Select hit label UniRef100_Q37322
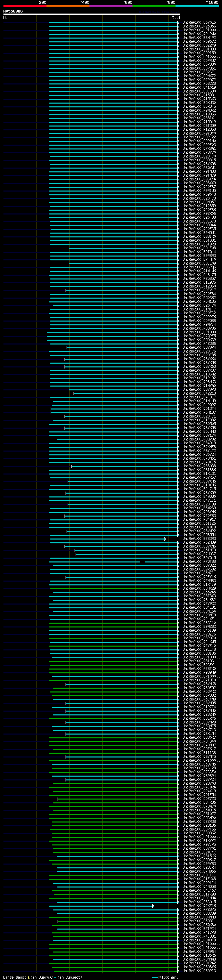This screenshot has height=980, width=222. 199,565
